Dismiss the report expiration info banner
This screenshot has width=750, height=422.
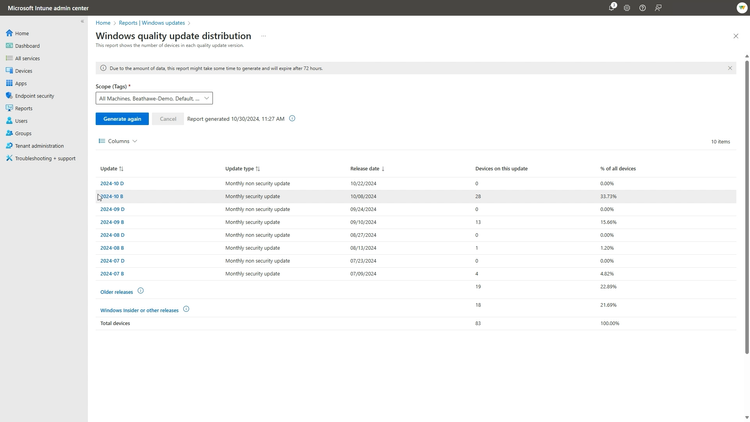pyautogui.click(x=730, y=68)
